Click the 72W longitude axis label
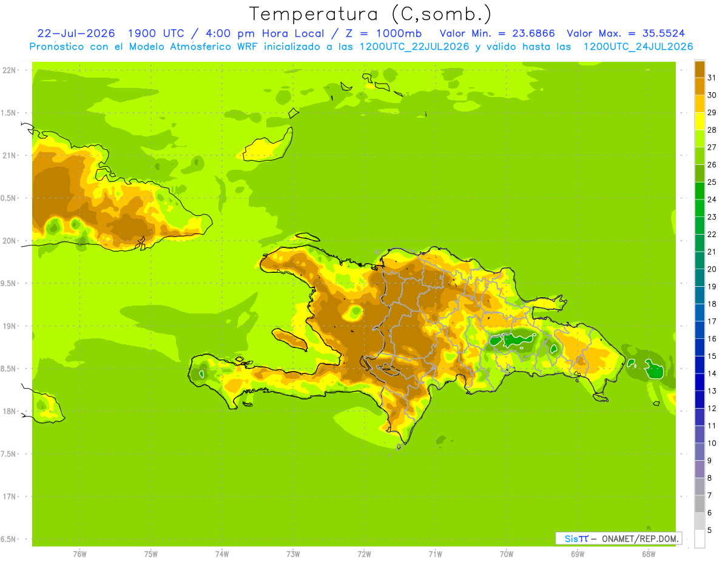 pyautogui.click(x=364, y=554)
